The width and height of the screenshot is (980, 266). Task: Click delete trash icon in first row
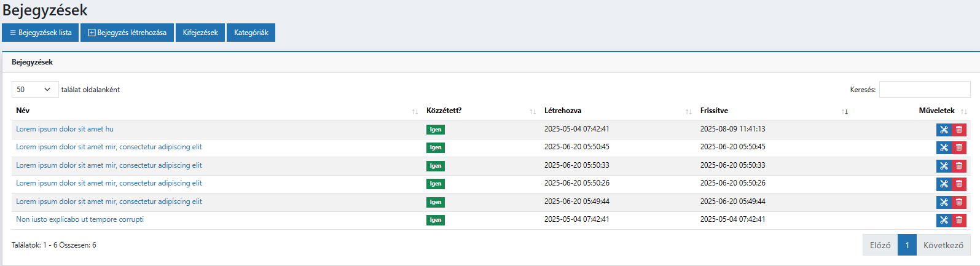click(959, 130)
